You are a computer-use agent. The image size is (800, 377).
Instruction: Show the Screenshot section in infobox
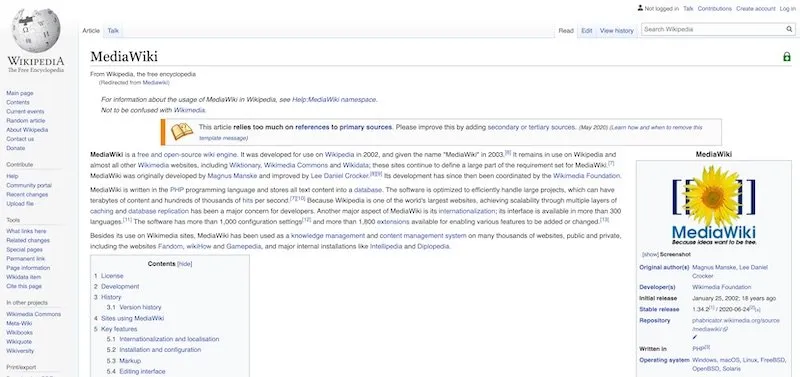[x=650, y=254]
